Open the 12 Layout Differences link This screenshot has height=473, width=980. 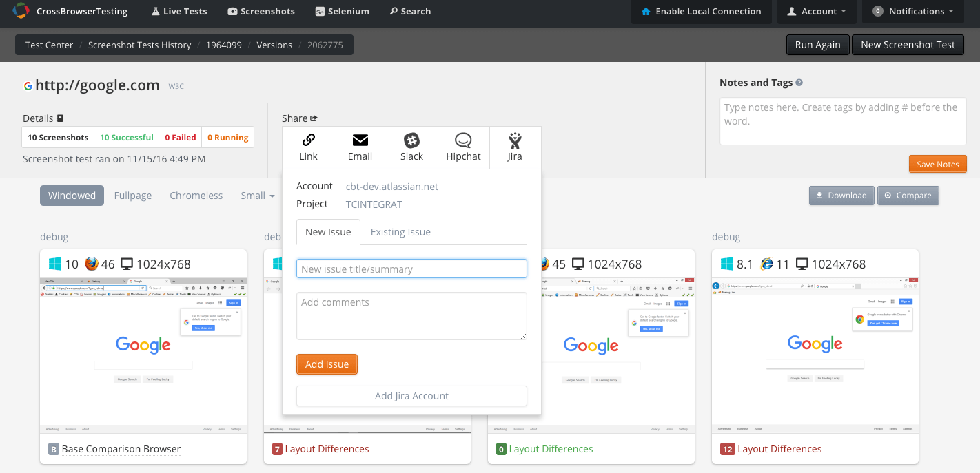(779, 449)
